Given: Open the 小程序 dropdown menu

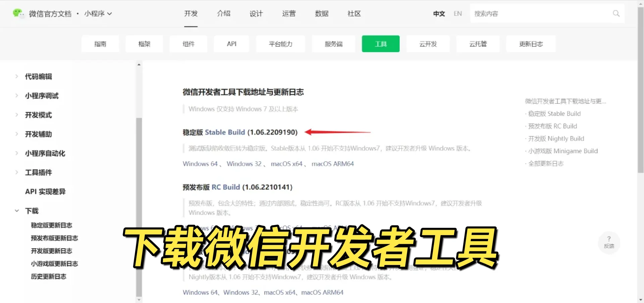Looking at the screenshot, I should 98,14.
